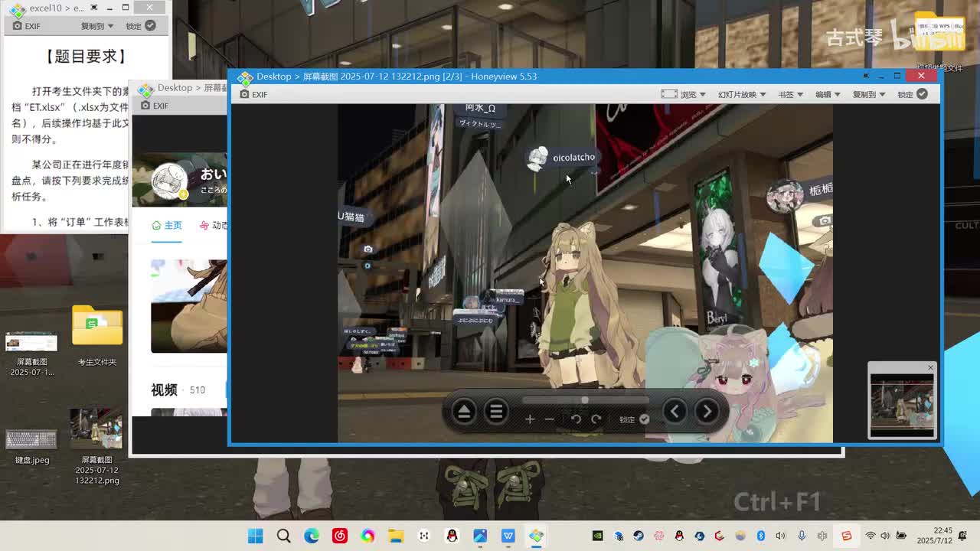This screenshot has height=551, width=980.
Task: Open EXIF info in the front Honeyview window
Action: point(253,94)
